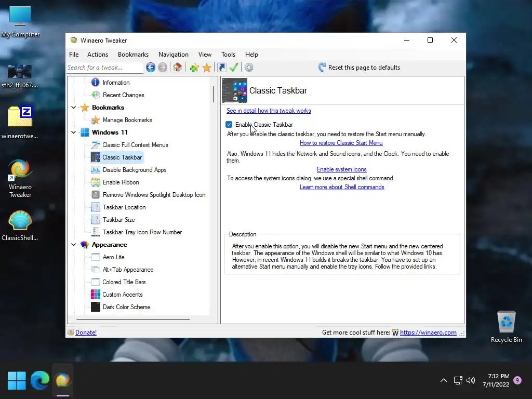Click the Disable Background Apps icon

(96, 170)
